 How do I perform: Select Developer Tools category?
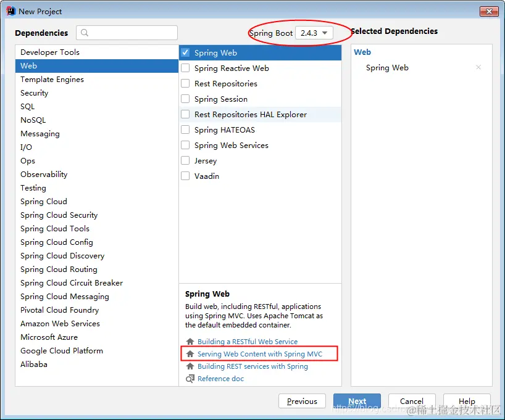[x=97, y=52]
